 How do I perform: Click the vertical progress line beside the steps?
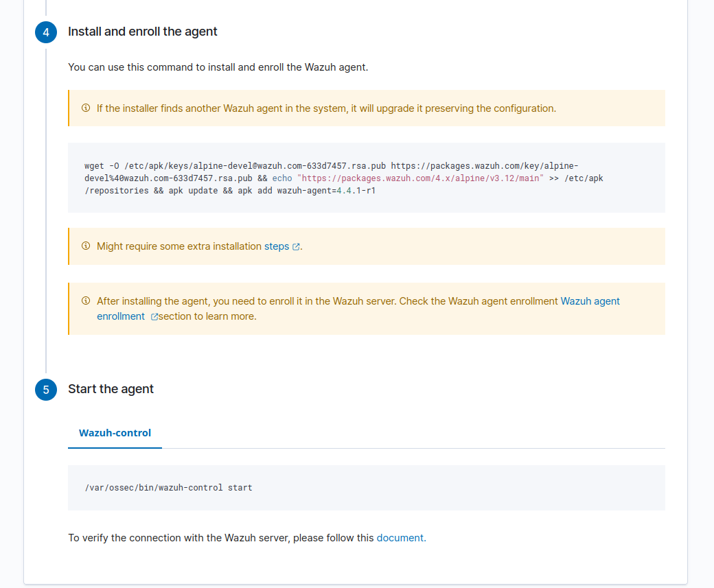(45, 206)
